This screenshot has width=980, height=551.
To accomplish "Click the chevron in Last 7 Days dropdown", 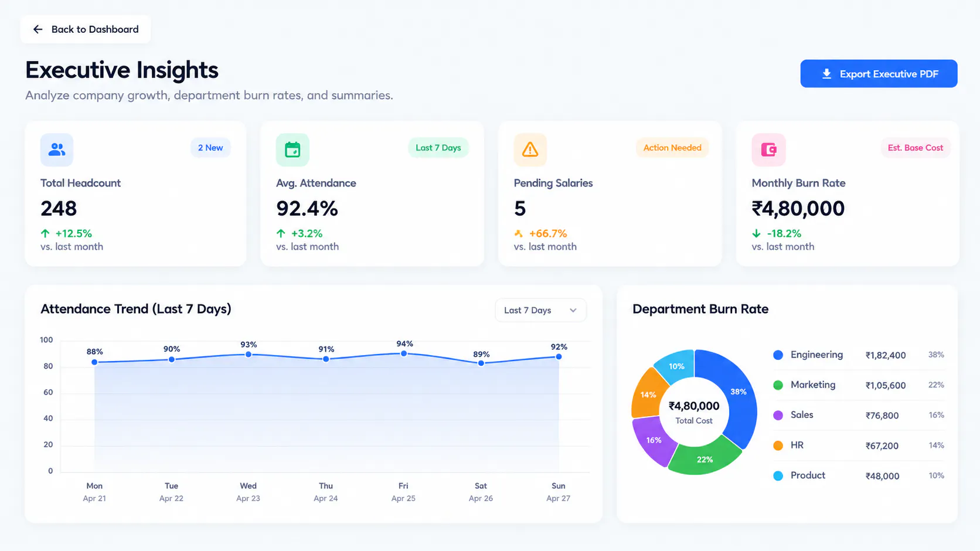I will click(x=573, y=310).
